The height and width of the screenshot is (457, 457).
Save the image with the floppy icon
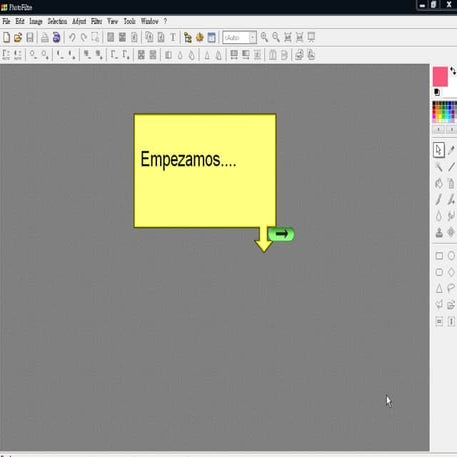(30, 37)
